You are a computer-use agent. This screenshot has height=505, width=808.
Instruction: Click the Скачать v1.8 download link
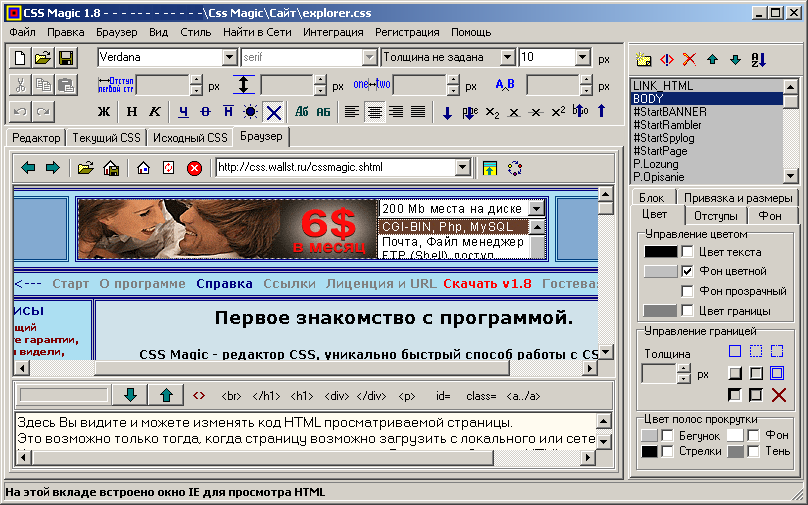tap(487, 284)
